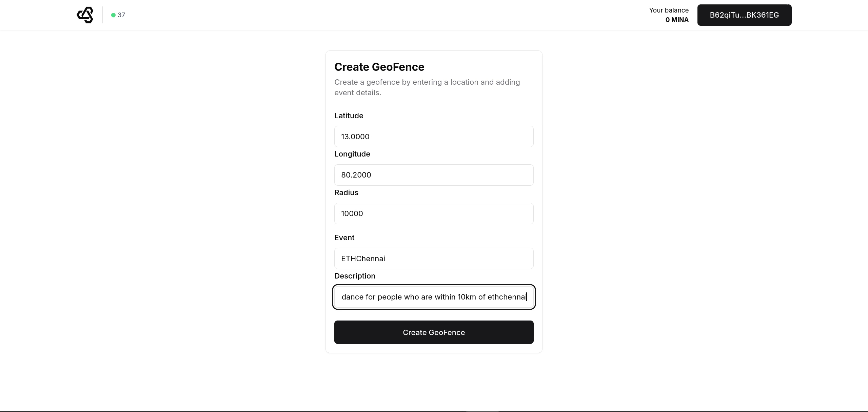
Task: Click the app logo in the header
Action: pos(85,15)
